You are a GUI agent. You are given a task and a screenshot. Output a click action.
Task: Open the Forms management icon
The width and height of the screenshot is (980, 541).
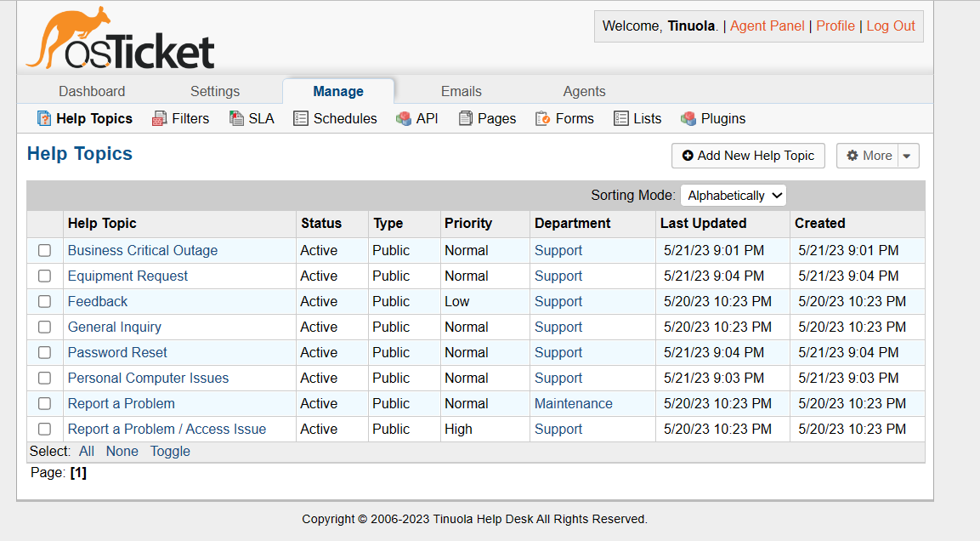(x=542, y=118)
